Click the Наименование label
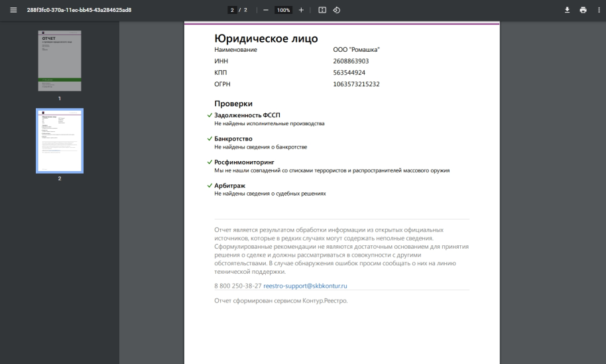Image resolution: width=606 pixels, height=364 pixels. pos(236,50)
